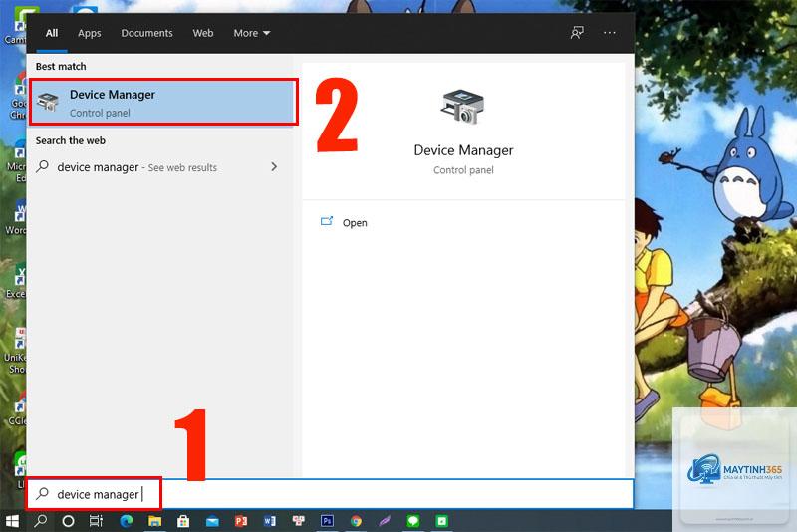
Task: Click the Open arrow icon in the preview pane
Action: point(327,221)
